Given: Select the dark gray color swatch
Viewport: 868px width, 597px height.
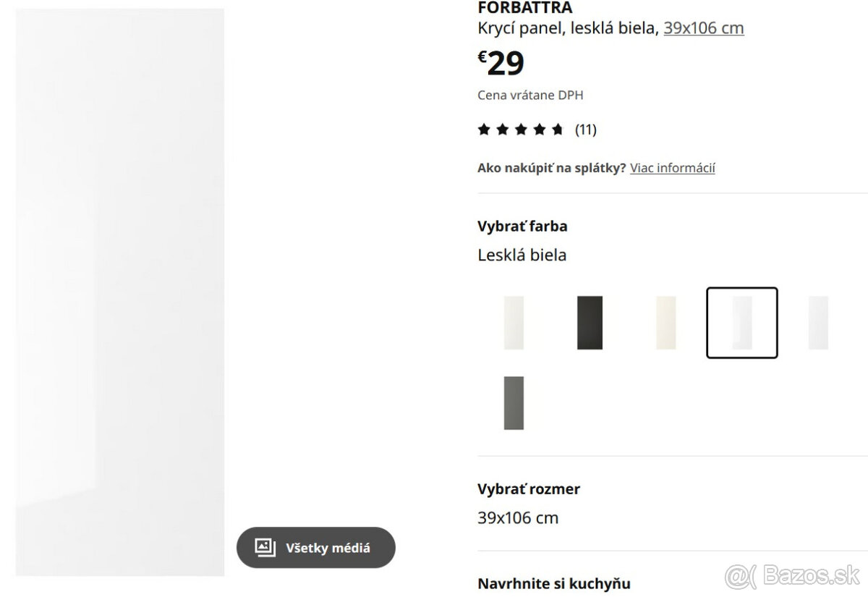Looking at the screenshot, I should (514, 402).
